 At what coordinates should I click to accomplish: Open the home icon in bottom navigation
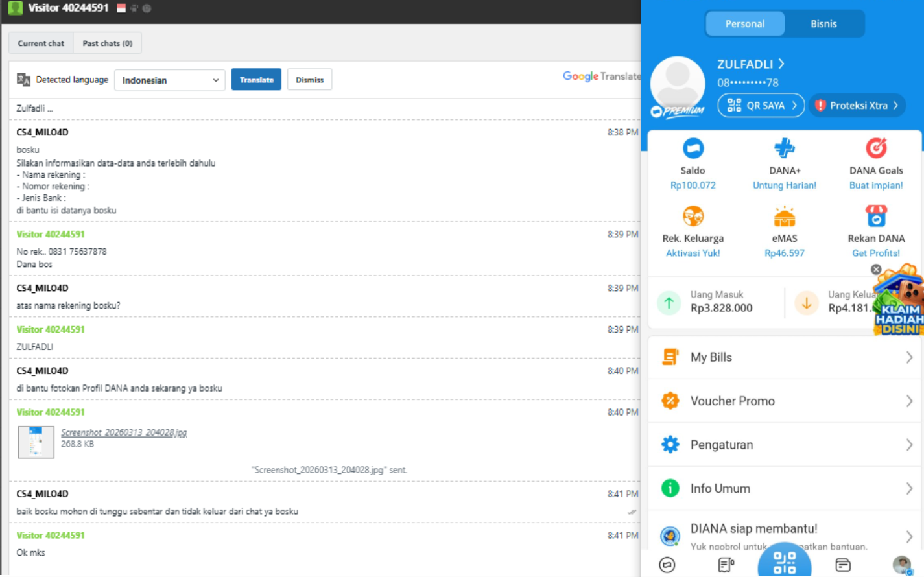[667, 565]
